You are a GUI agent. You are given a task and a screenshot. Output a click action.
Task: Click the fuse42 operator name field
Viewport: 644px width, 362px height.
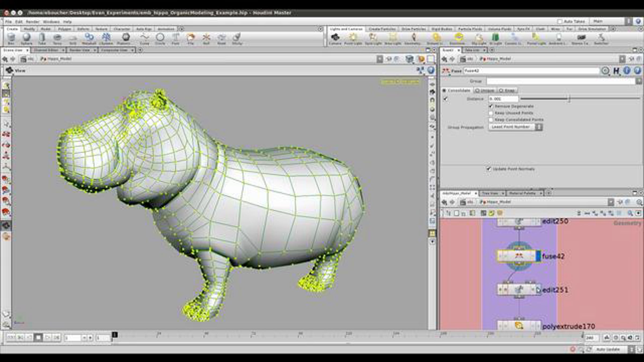532,71
